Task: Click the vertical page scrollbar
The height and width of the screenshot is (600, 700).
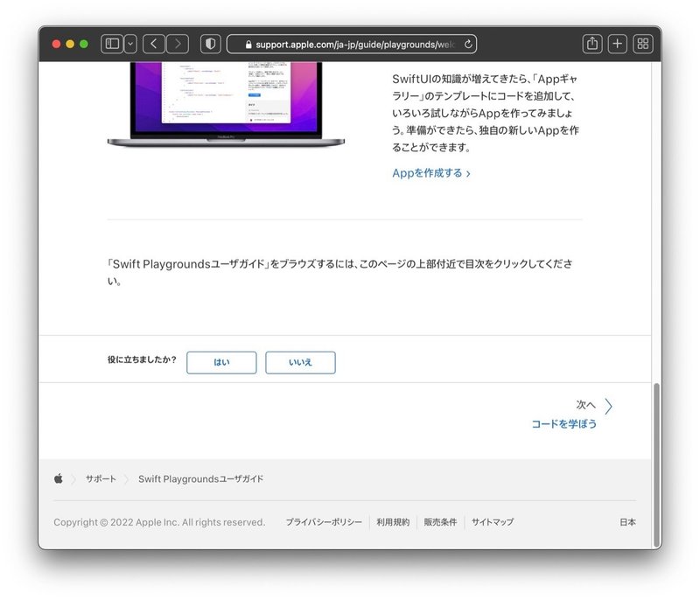Action: [x=657, y=465]
